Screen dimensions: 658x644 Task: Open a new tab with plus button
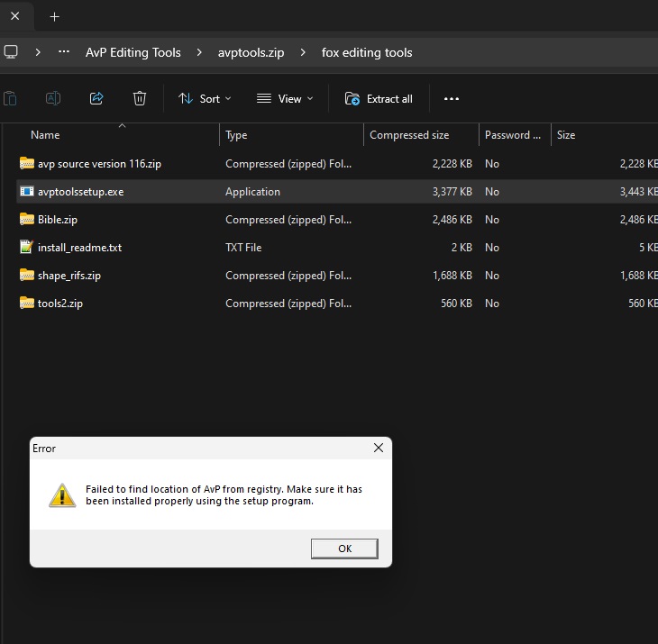coord(54,16)
